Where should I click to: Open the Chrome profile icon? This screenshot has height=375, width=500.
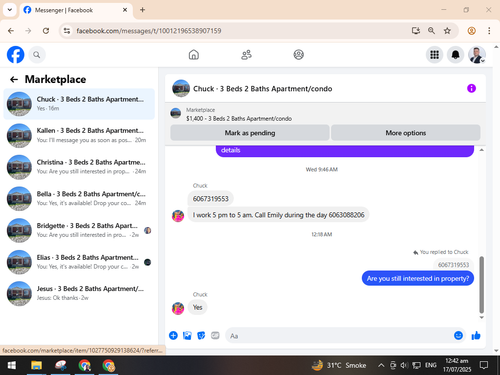[471, 31]
